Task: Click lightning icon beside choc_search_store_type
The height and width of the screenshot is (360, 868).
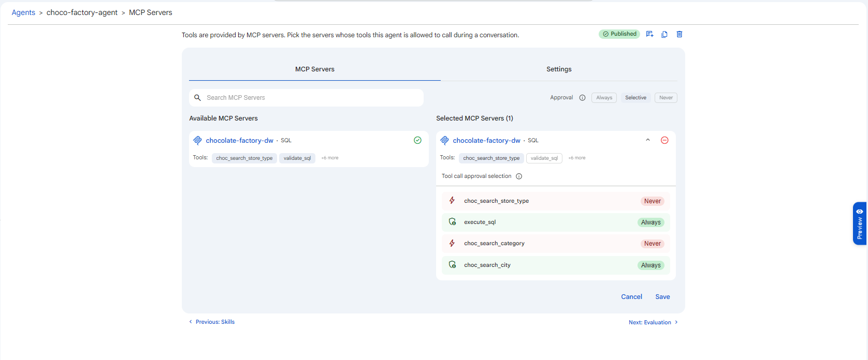Action: [452, 201]
